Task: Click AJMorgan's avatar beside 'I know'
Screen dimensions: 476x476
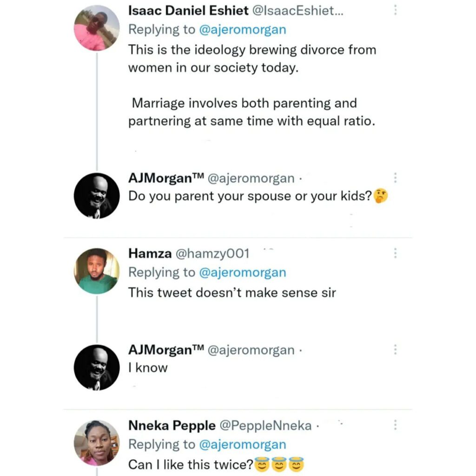Action: [97, 367]
